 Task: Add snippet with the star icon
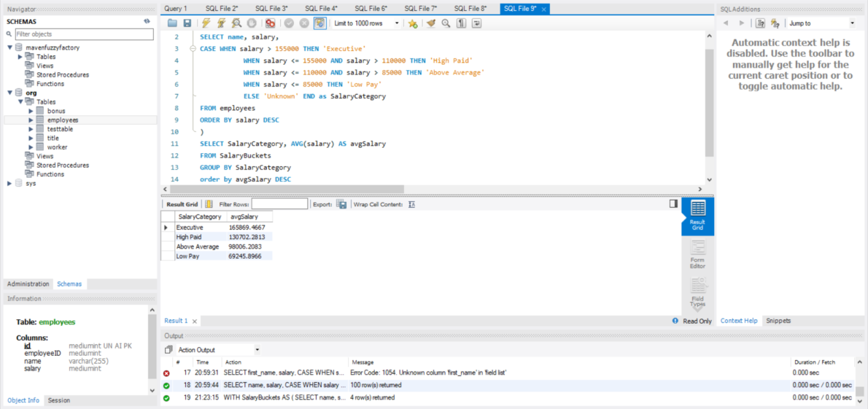point(413,23)
